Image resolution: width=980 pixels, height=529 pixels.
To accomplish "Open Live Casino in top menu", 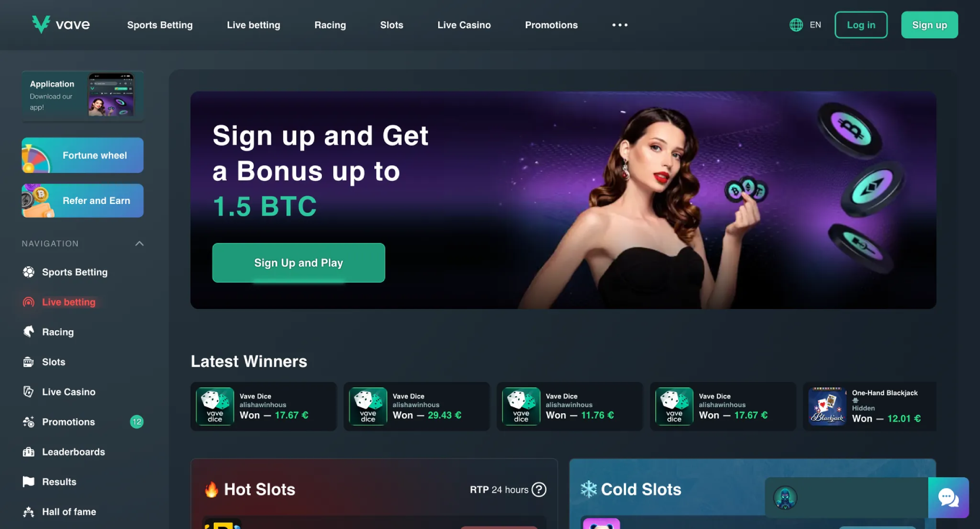I will tap(464, 25).
